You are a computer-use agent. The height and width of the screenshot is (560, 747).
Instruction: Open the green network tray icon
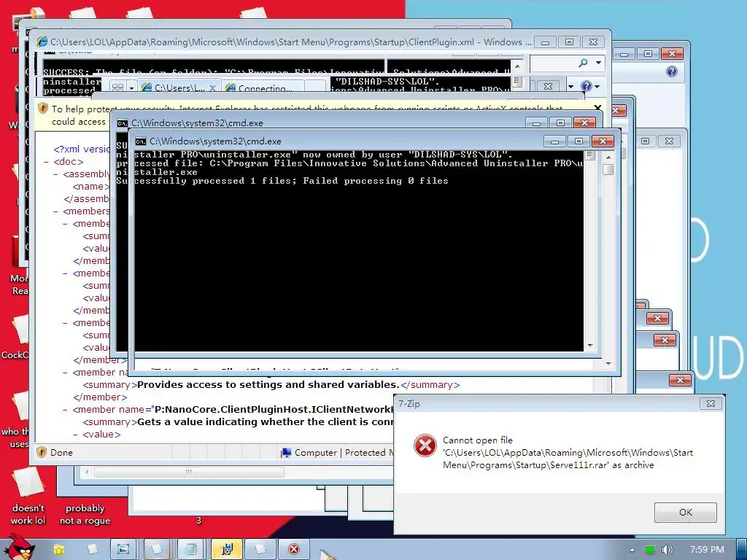click(650, 550)
